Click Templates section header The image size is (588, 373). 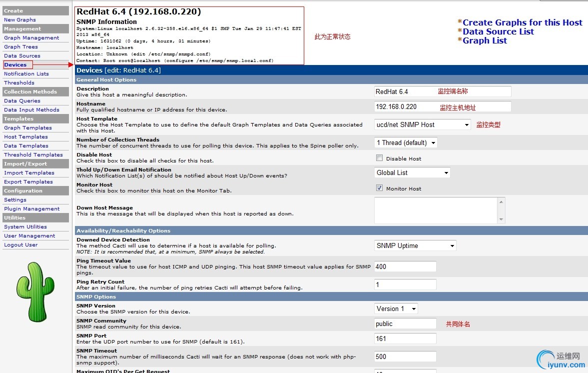pos(35,118)
